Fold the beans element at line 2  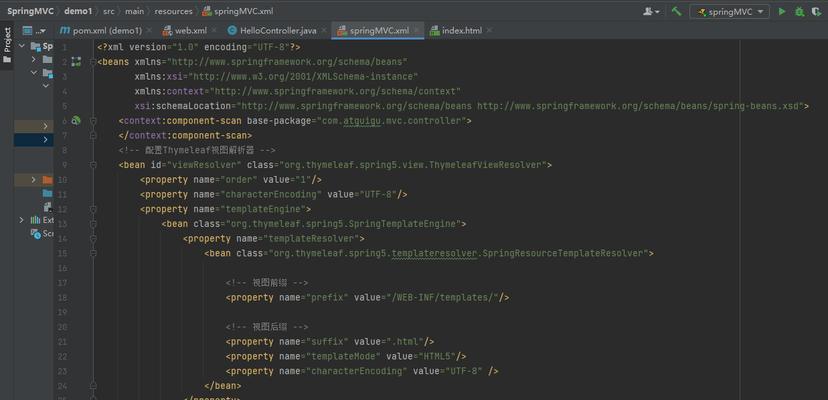(x=93, y=62)
